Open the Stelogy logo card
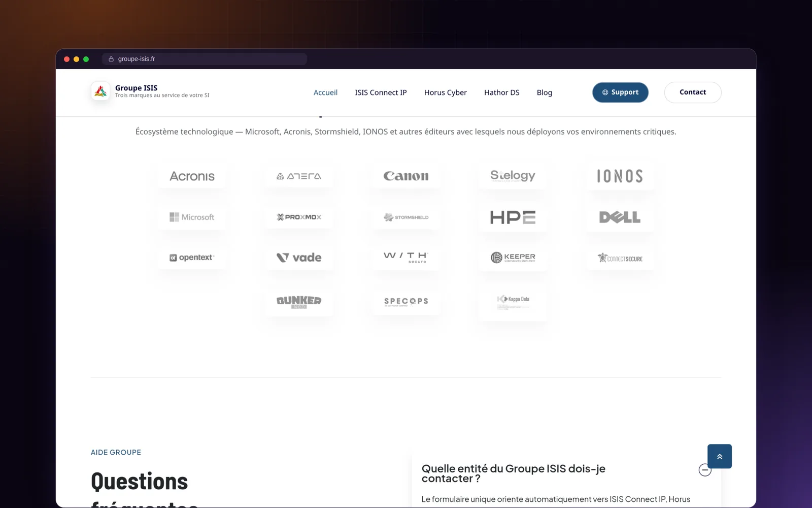This screenshot has width=812, height=508. tap(513, 176)
